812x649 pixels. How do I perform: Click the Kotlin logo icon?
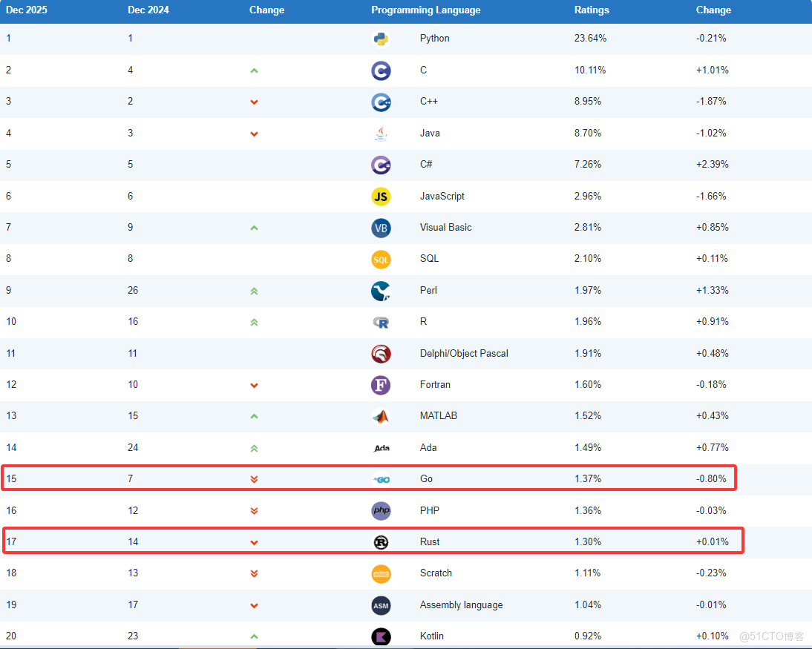(x=381, y=636)
